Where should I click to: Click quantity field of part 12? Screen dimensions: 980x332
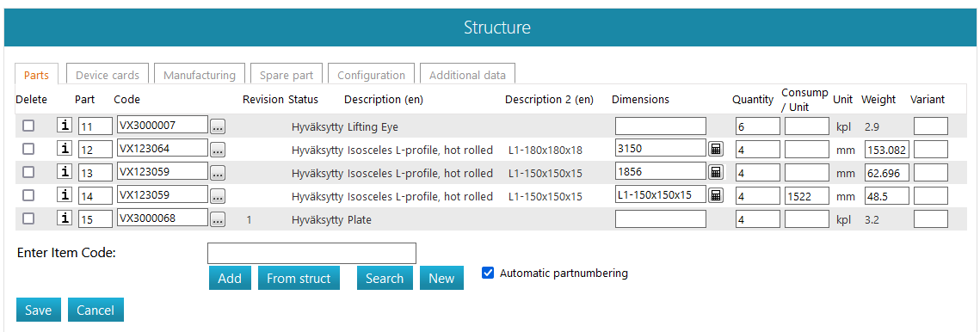(757, 150)
